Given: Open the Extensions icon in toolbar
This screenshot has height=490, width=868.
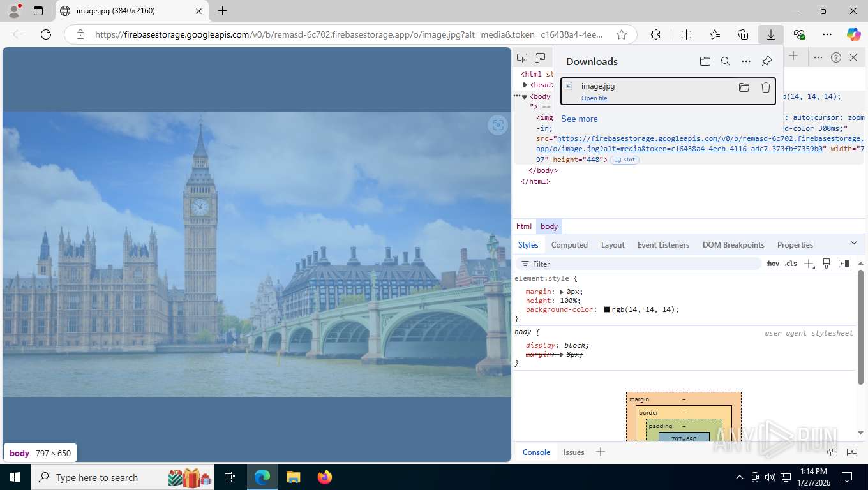Looking at the screenshot, I should 655,34.
